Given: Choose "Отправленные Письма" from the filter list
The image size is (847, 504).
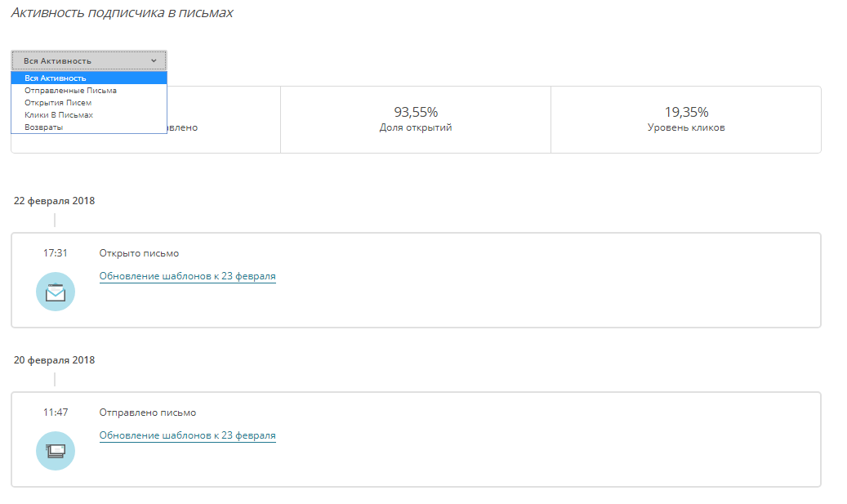Looking at the screenshot, I should pos(70,91).
